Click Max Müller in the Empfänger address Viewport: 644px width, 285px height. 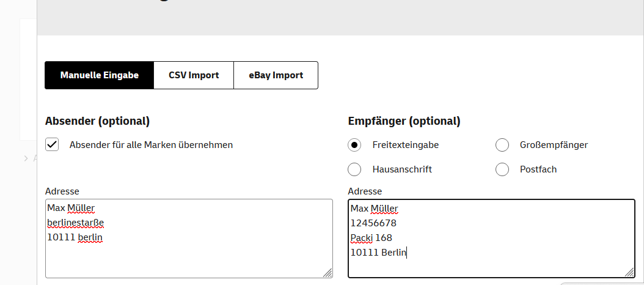click(374, 209)
